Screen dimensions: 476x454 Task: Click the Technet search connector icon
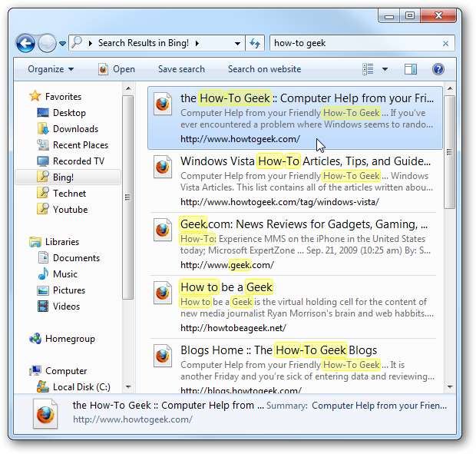click(43, 193)
